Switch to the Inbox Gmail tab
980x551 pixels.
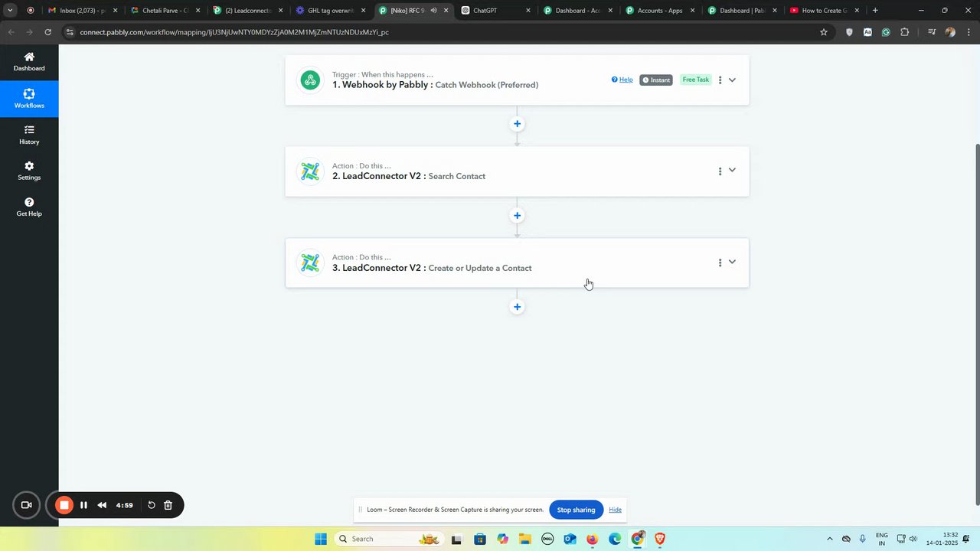point(83,11)
